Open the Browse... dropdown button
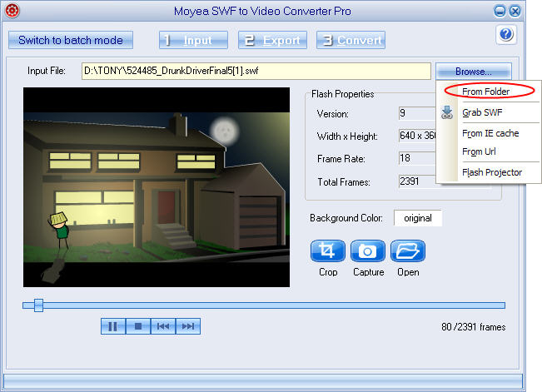The height and width of the screenshot is (392, 542). point(473,72)
